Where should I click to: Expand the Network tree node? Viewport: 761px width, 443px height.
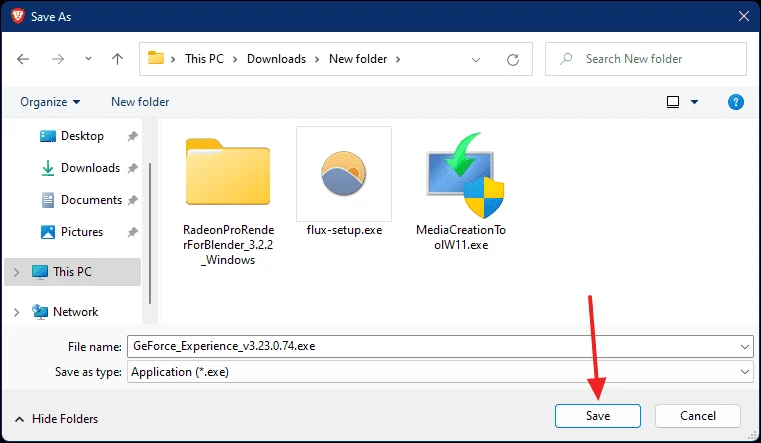tap(17, 312)
